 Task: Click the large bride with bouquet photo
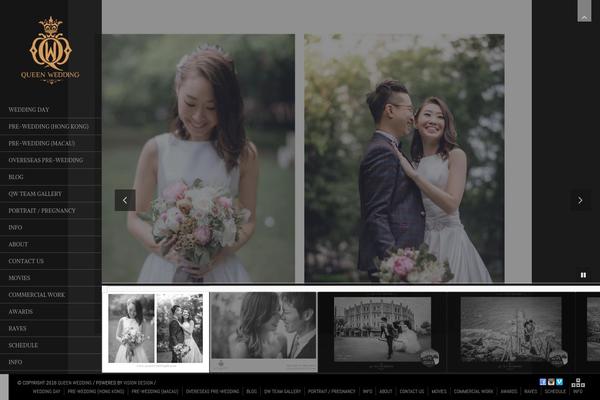pos(198,158)
